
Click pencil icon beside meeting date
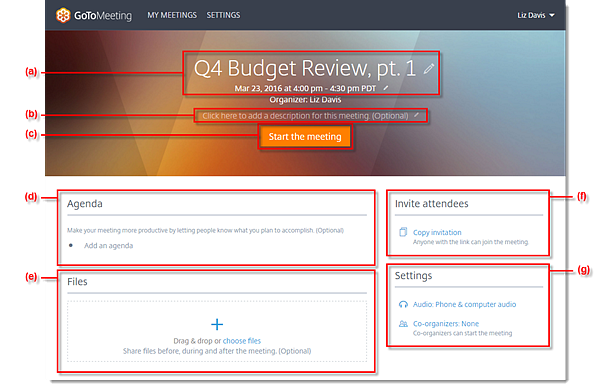click(386, 88)
